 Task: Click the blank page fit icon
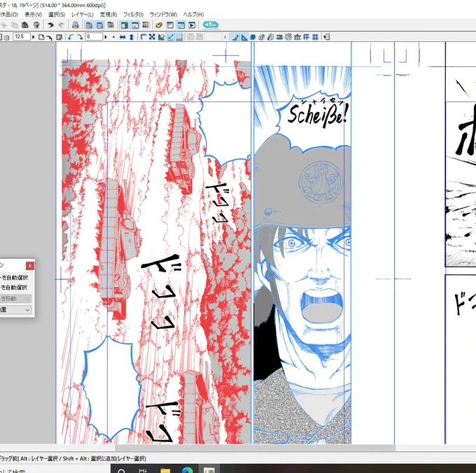[x=41, y=37]
